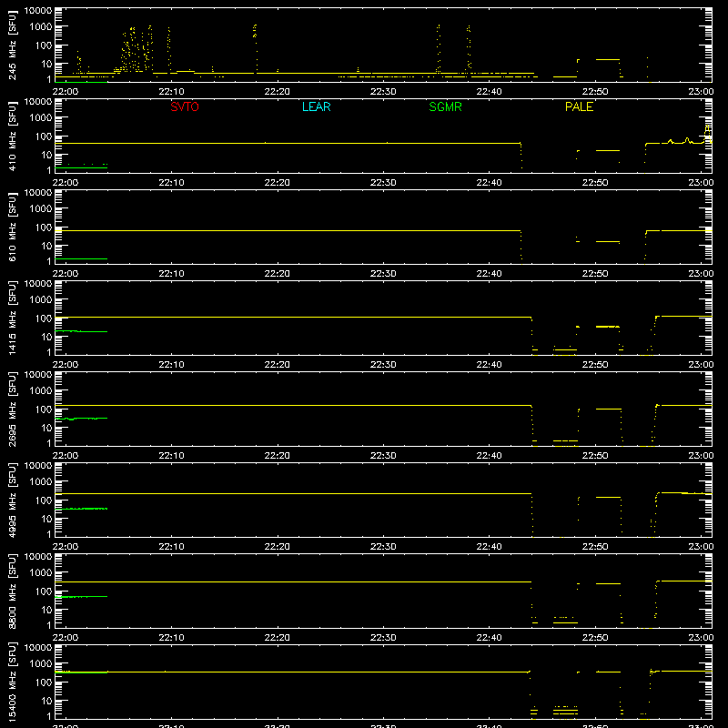Click the green SGMR trace in the 8800 MHz plot
This screenshot has height=728, width=728.
coord(81,597)
